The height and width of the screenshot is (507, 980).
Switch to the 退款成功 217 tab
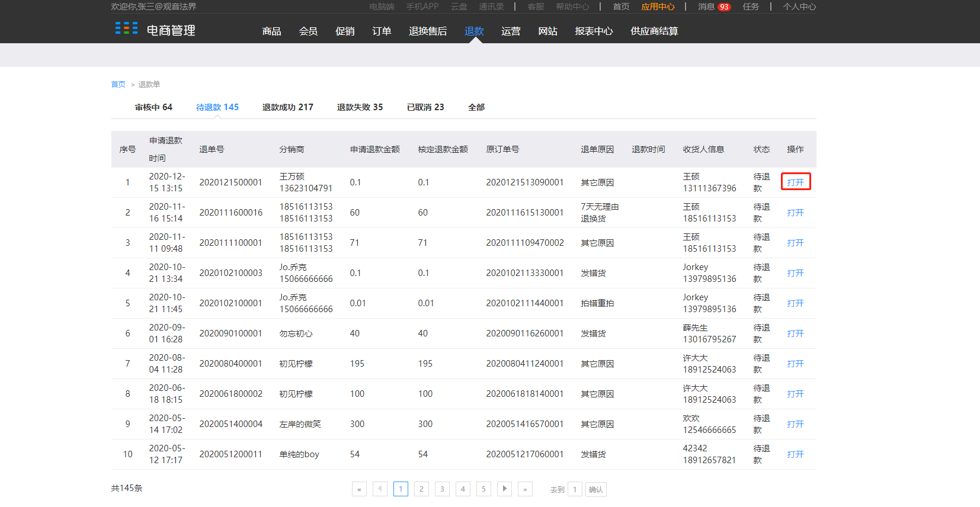288,107
